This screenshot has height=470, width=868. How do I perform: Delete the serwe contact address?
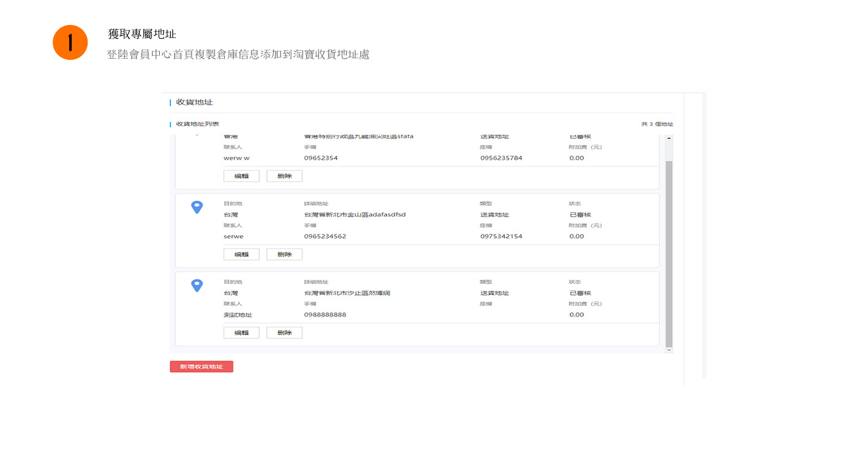pyautogui.click(x=284, y=254)
